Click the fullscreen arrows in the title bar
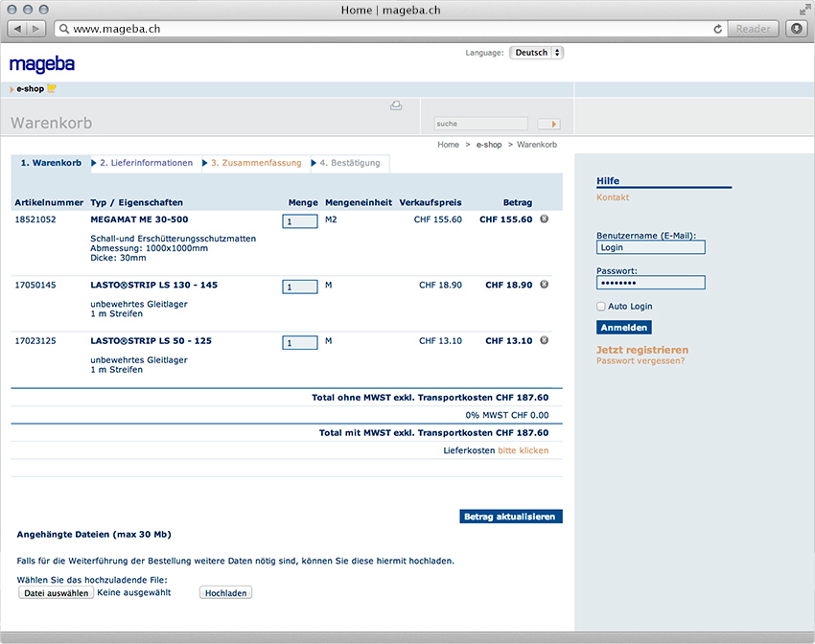Image resolution: width=815 pixels, height=644 pixels. tap(804, 10)
